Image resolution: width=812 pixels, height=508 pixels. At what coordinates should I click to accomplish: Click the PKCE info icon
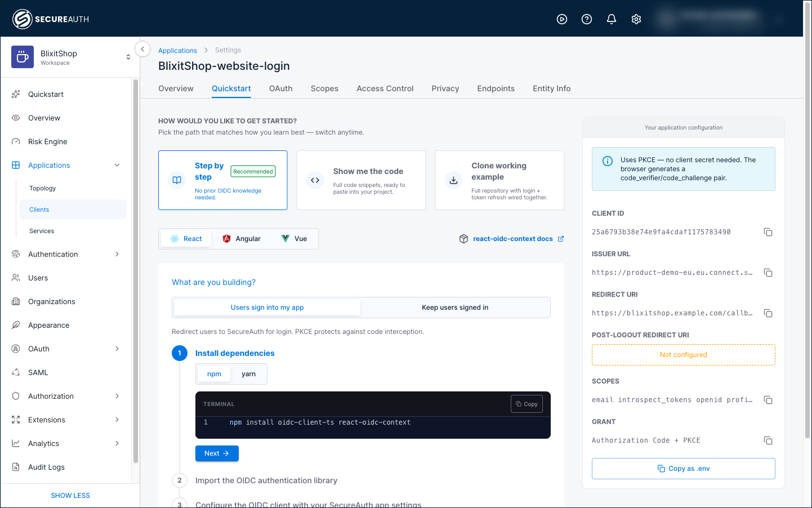(608, 161)
